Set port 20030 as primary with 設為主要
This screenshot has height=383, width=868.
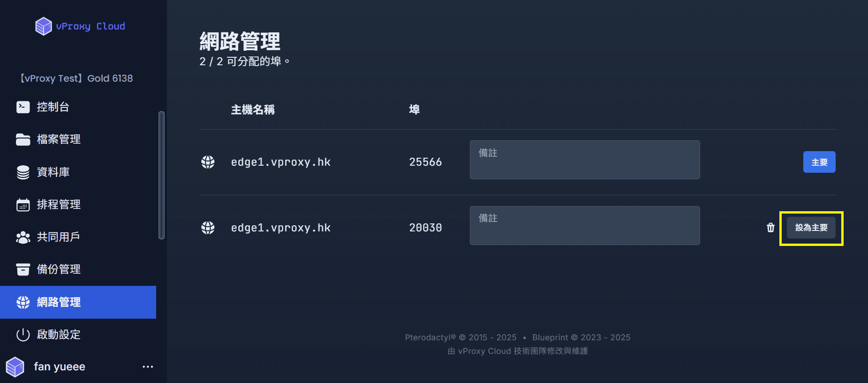(811, 228)
